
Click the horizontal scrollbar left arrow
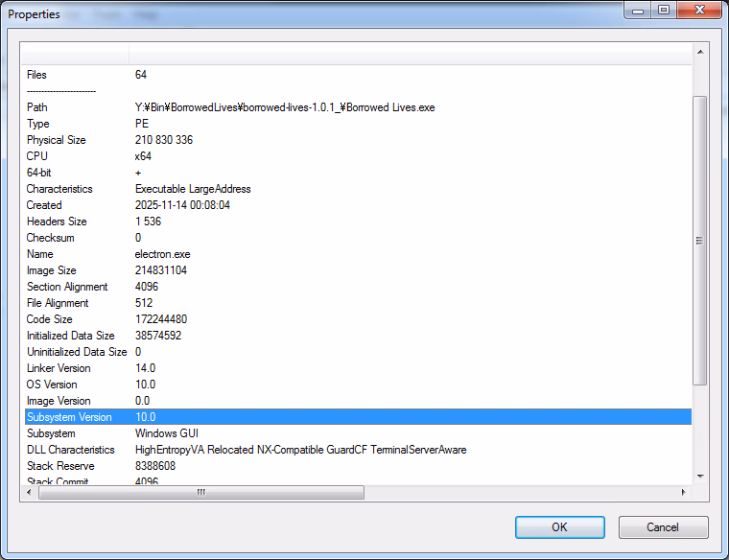click(x=29, y=492)
